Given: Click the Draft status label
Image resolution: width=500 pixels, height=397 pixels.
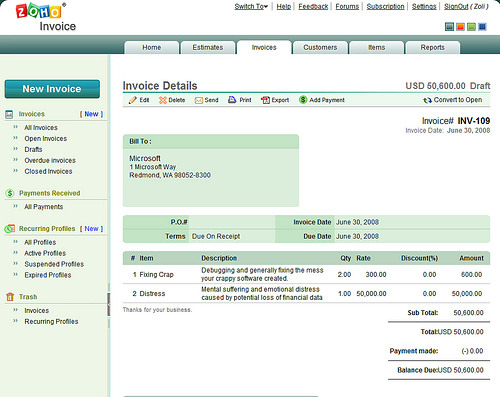Looking at the screenshot, I should [480, 86].
